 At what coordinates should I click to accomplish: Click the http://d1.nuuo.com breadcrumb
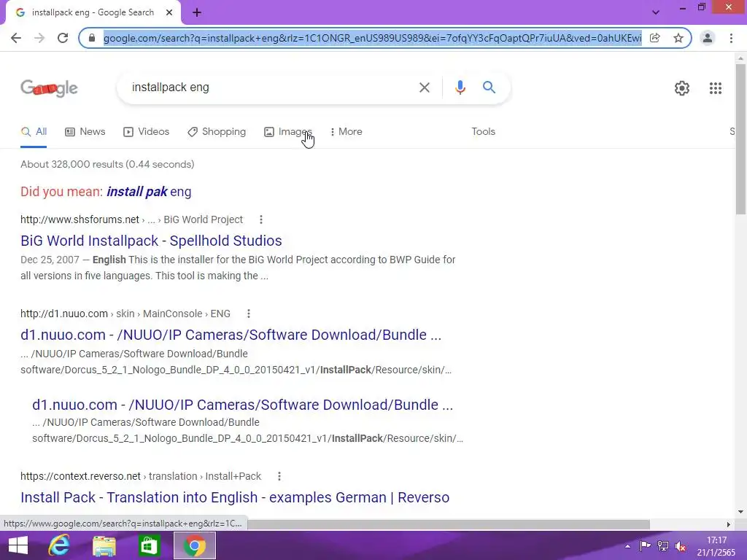(x=64, y=314)
